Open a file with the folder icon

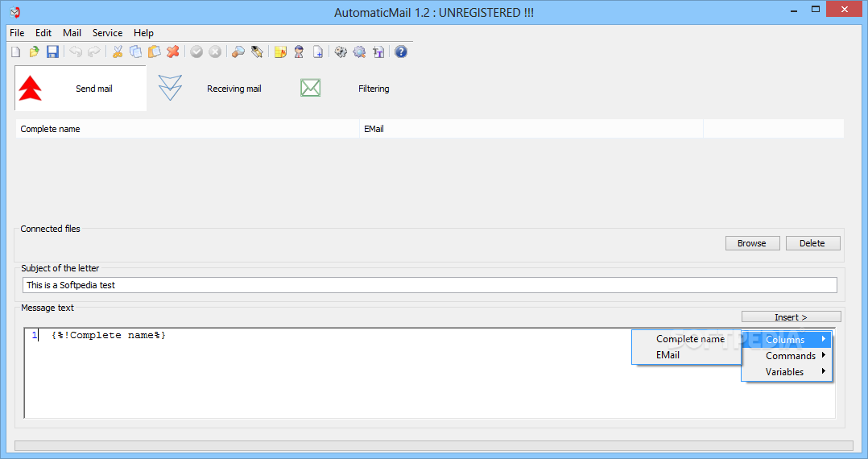point(35,52)
